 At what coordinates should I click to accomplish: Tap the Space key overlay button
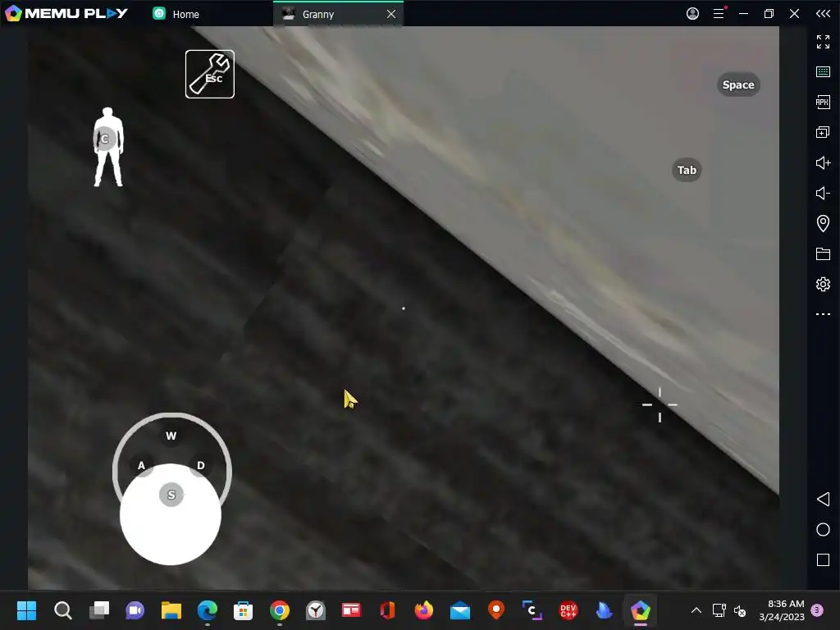point(737,84)
